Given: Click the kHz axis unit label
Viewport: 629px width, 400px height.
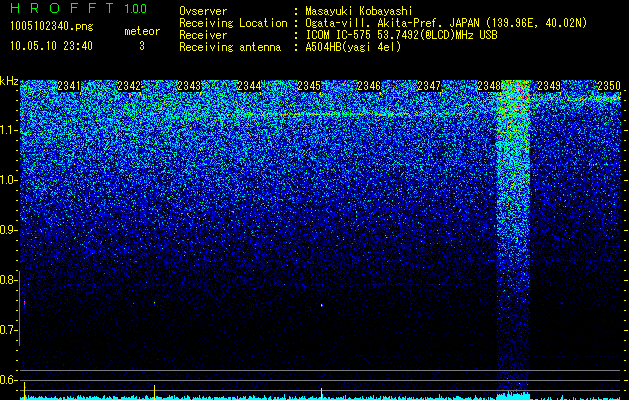Looking at the screenshot, I should pos(9,81).
